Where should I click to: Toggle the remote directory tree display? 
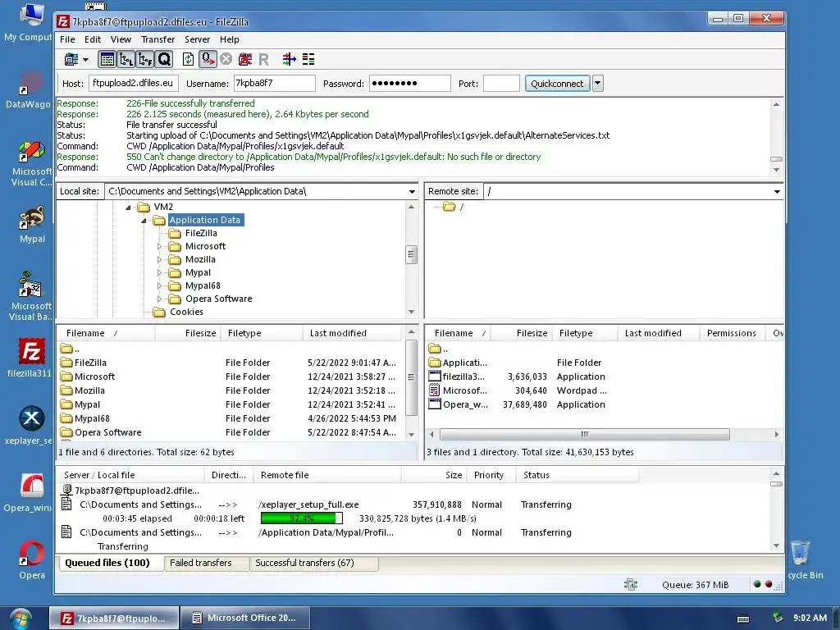click(145, 59)
